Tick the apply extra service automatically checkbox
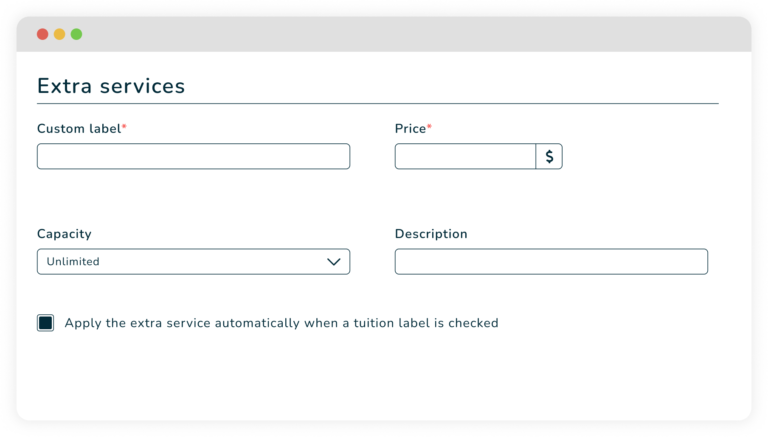The height and width of the screenshot is (437, 768). coord(45,323)
